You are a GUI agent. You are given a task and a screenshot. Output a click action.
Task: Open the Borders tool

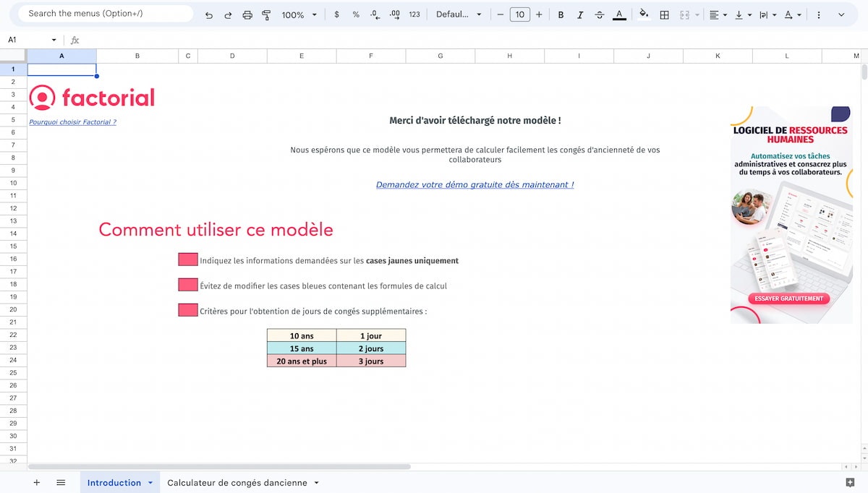click(664, 14)
